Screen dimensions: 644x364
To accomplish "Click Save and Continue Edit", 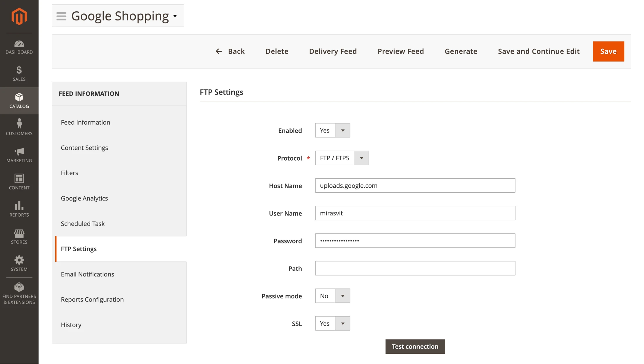I will 538,51.
